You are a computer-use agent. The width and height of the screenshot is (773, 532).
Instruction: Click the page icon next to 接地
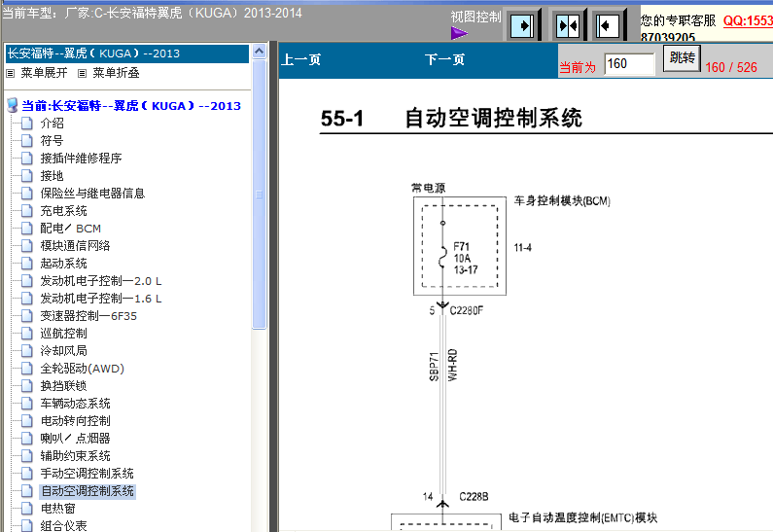27,175
